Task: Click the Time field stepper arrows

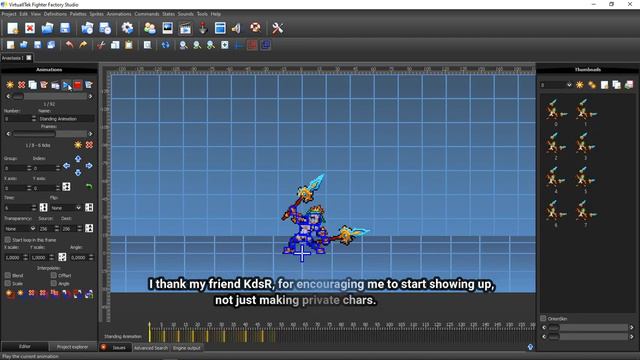Action: [x=34, y=208]
